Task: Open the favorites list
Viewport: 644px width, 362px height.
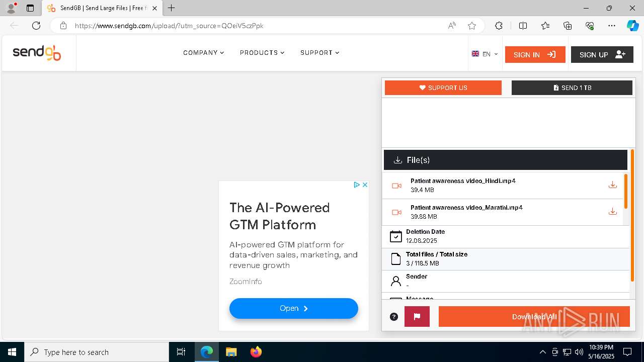Action: [545, 26]
